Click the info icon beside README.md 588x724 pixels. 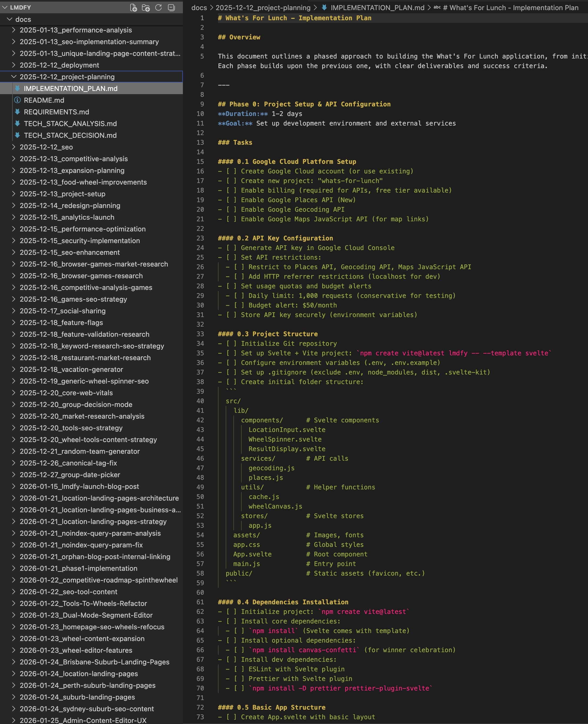coord(17,100)
